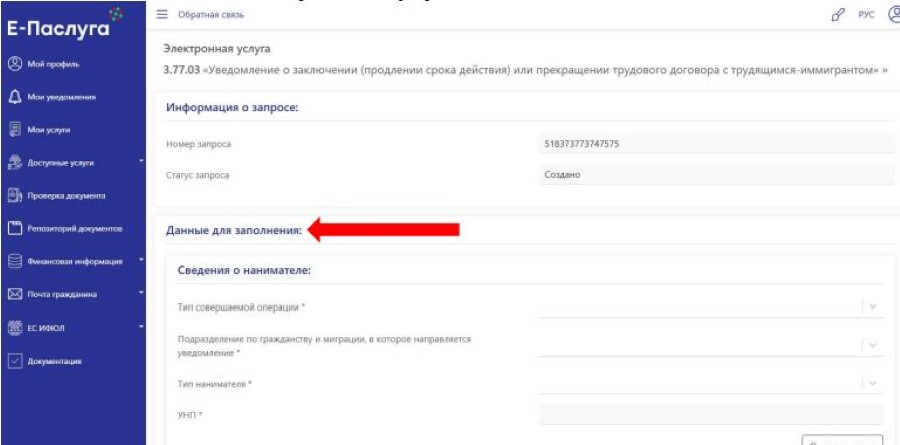Open the Репозиторий документов folder icon

click(14, 228)
